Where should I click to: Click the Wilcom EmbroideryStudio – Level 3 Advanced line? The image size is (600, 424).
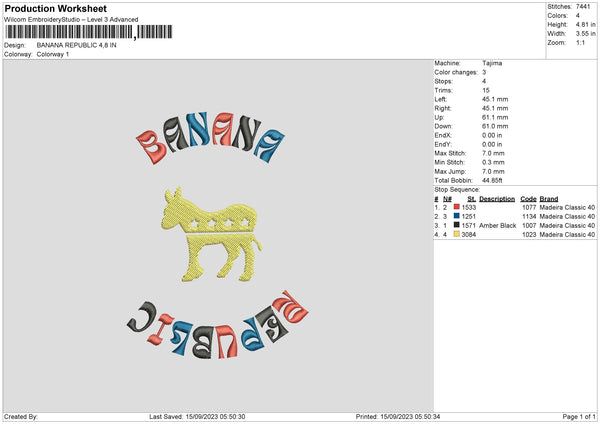click(71, 20)
